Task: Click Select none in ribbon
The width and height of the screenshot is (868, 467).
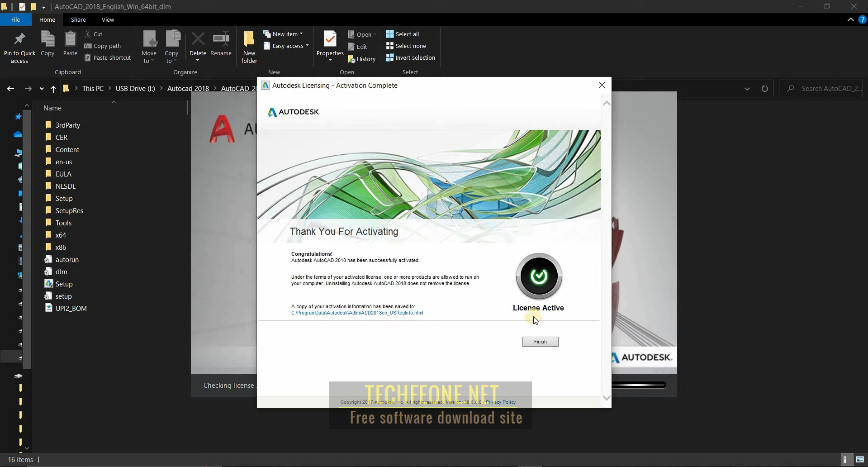Action: tap(406, 46)
